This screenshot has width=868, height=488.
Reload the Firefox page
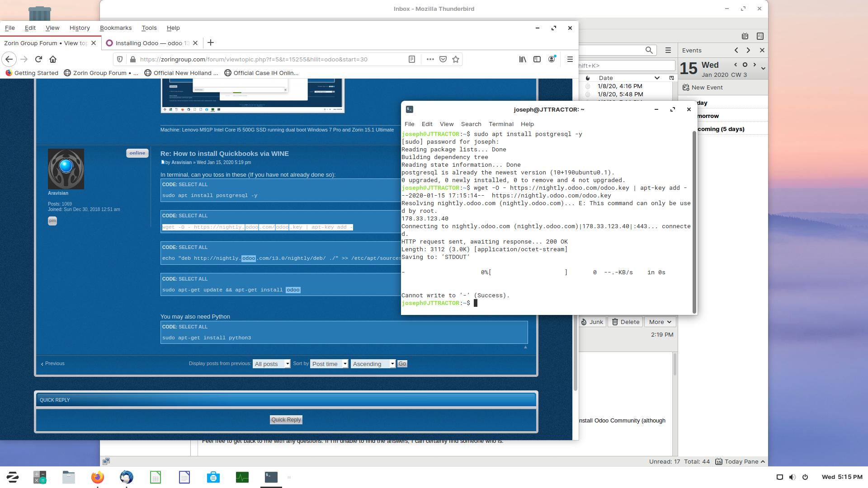click(38, 59)
